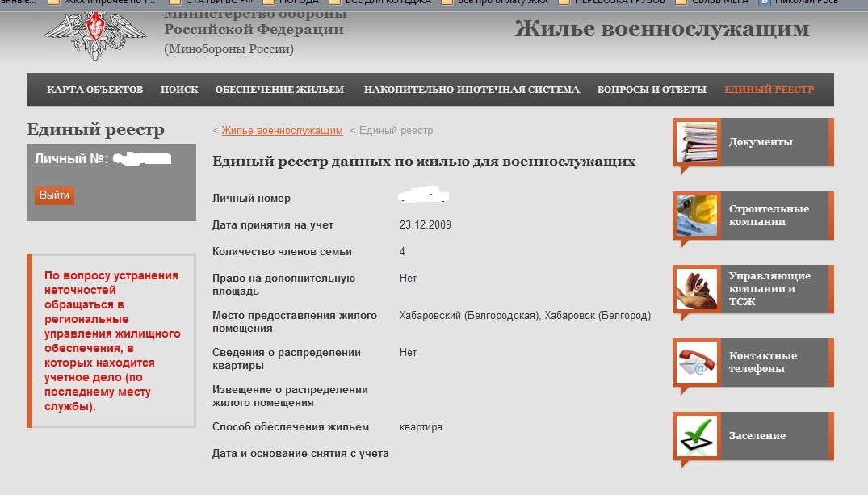Click the Министерство обороны Российской Федерации title
The height and width of the screenshot is (495, 868).
tap(254, 30)
